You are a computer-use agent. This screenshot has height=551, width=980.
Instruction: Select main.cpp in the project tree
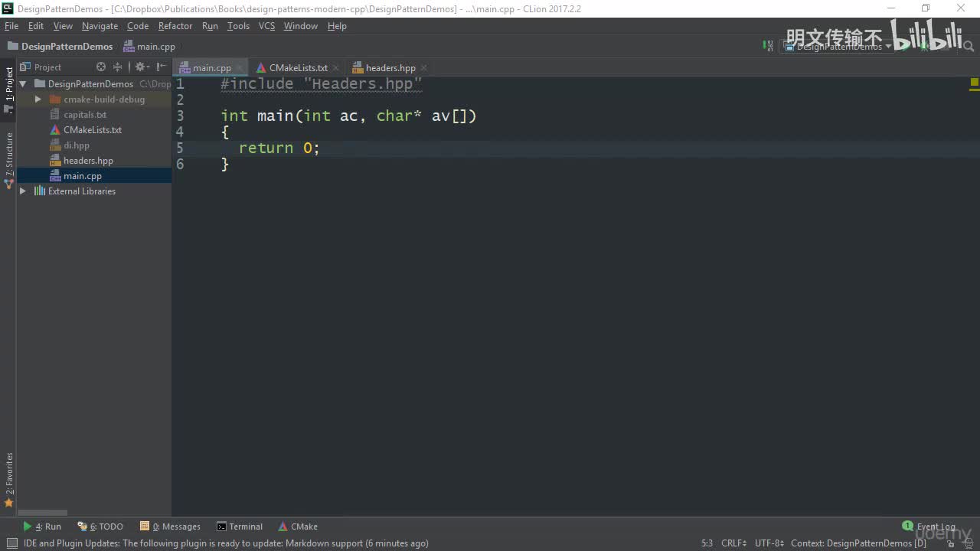(x=83, y=176)
